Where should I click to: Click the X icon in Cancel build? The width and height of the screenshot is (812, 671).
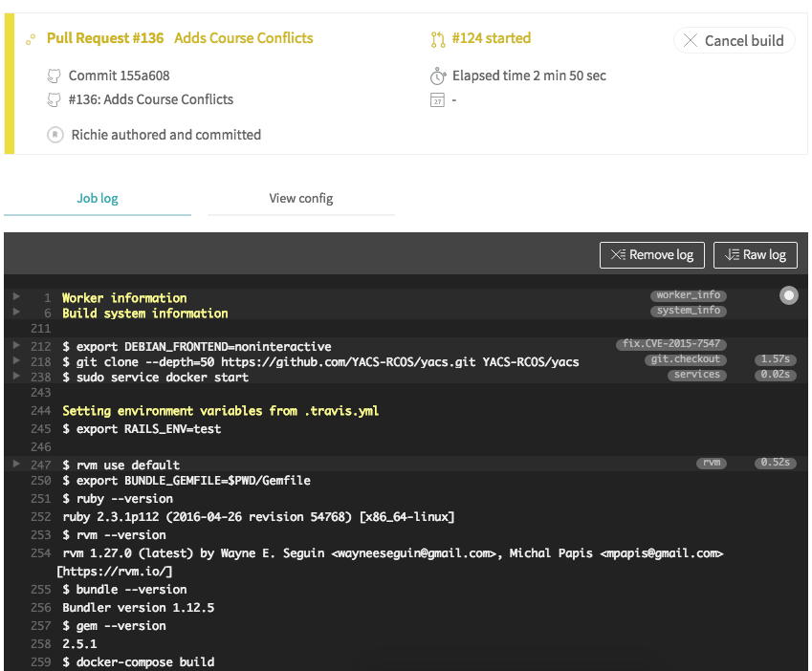(691, 40)
